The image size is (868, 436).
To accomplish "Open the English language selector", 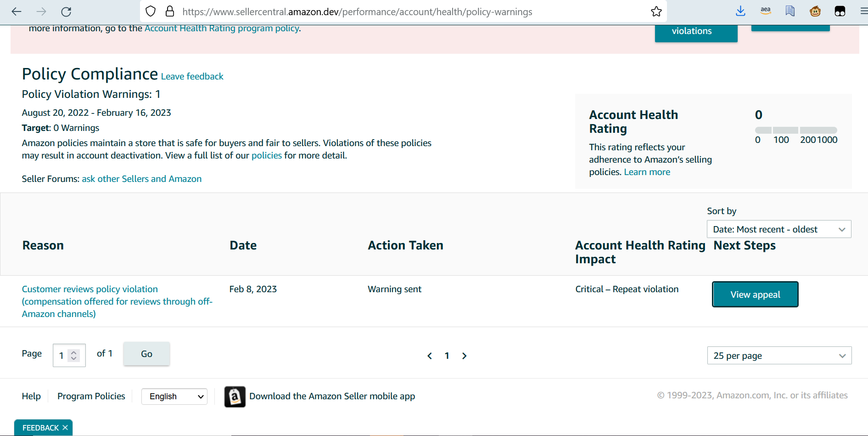I will (x=174, y=396).
